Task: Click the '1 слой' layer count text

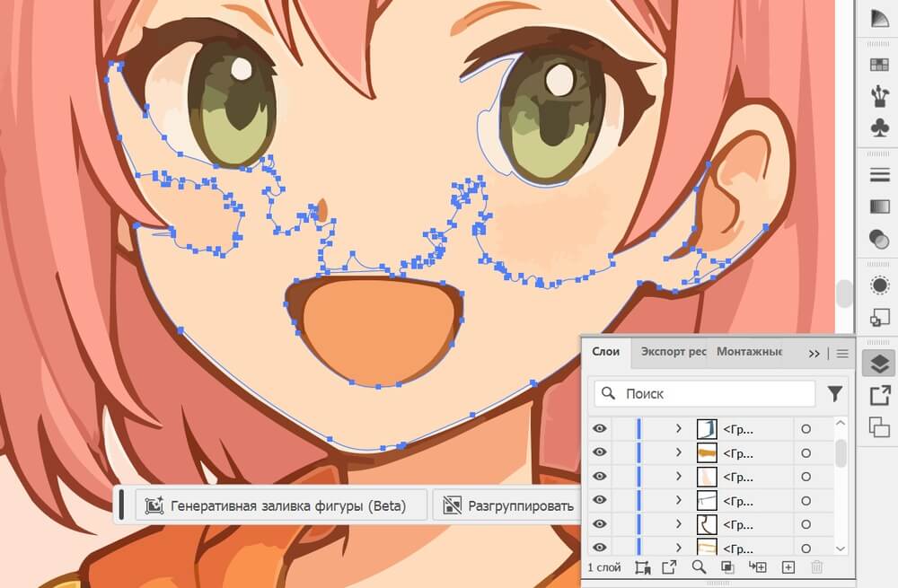Action: (x=604, y=567)
